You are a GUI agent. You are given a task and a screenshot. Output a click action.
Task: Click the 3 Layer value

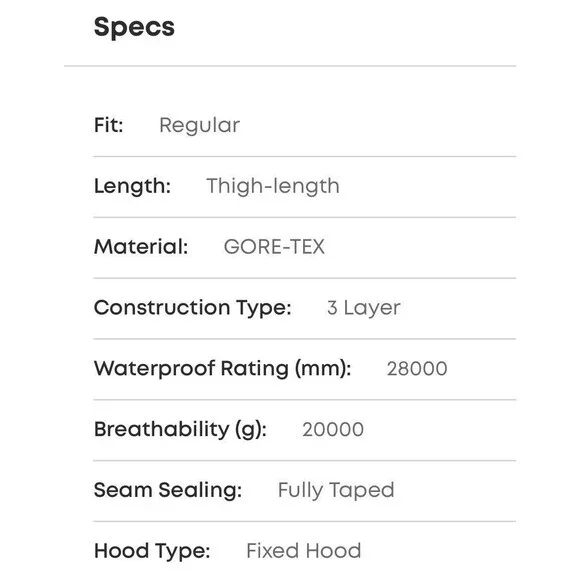pos(364,308)
